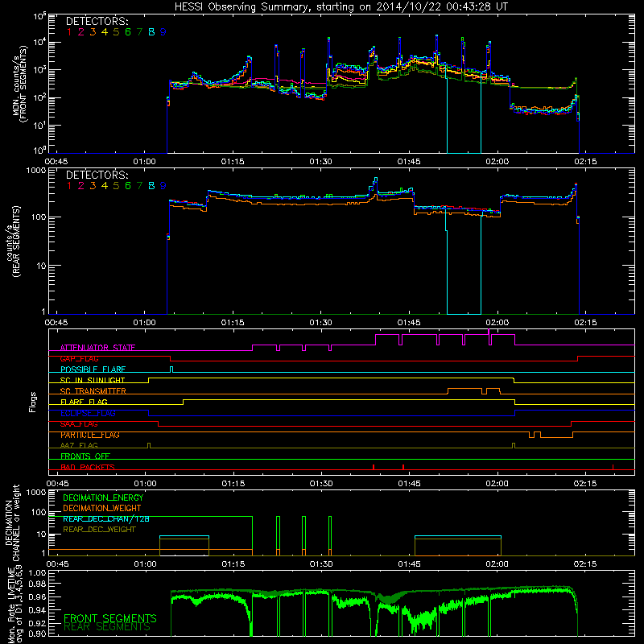644x644 pixels.
Task: Click the DETECTORS: legend heading in the front segments panel
Action: point(97,21)
